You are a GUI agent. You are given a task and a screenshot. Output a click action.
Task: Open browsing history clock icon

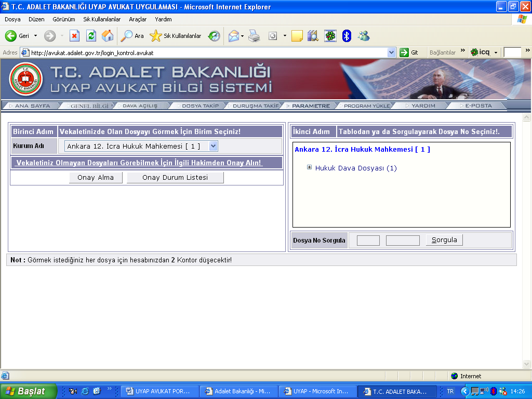click(x=214, y=36)
